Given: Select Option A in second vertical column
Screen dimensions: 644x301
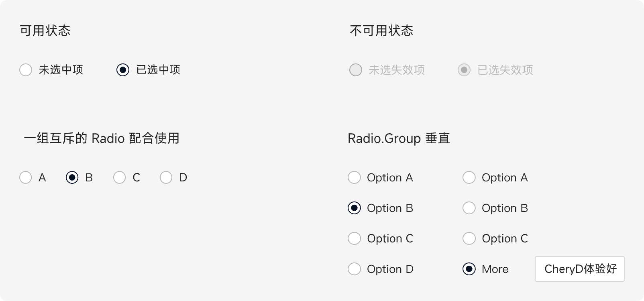Looking at the screenshot, I should coord(469,177).
